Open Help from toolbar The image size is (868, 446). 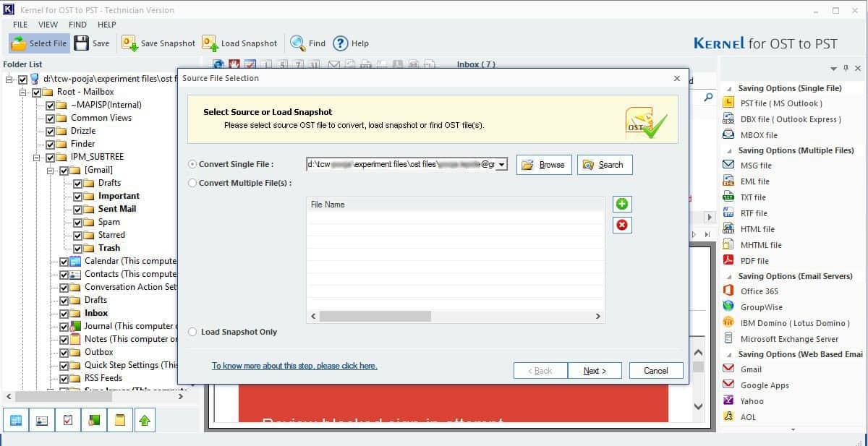pyautogui.click(x=351, y=43)
